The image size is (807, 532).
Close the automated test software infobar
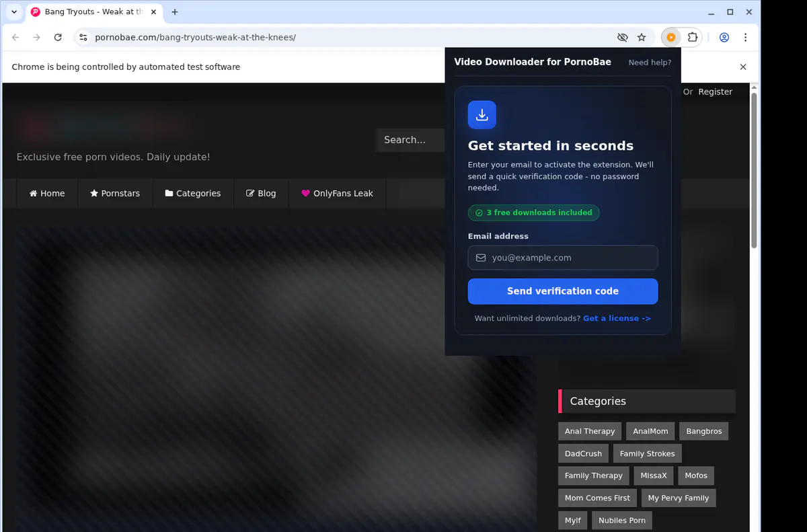click(743, 67)
